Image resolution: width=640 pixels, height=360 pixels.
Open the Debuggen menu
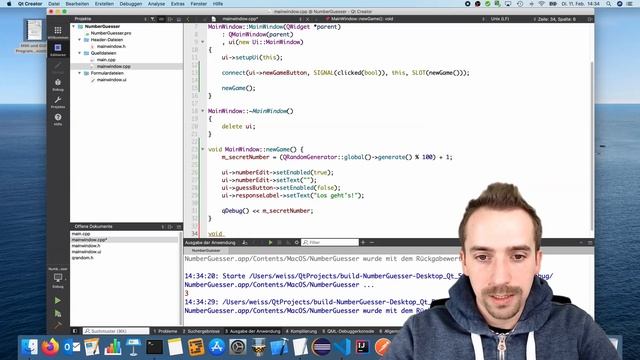(x=131, y=4)
